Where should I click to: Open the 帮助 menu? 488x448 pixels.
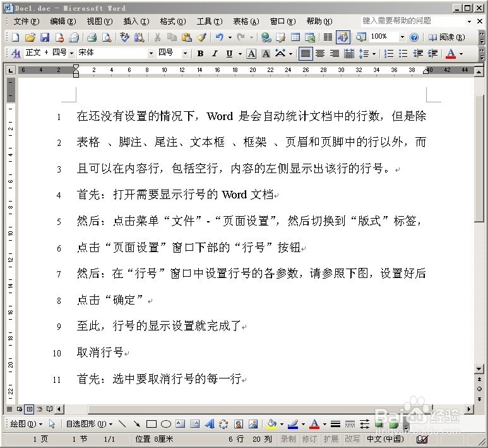(x=319, y=21)
